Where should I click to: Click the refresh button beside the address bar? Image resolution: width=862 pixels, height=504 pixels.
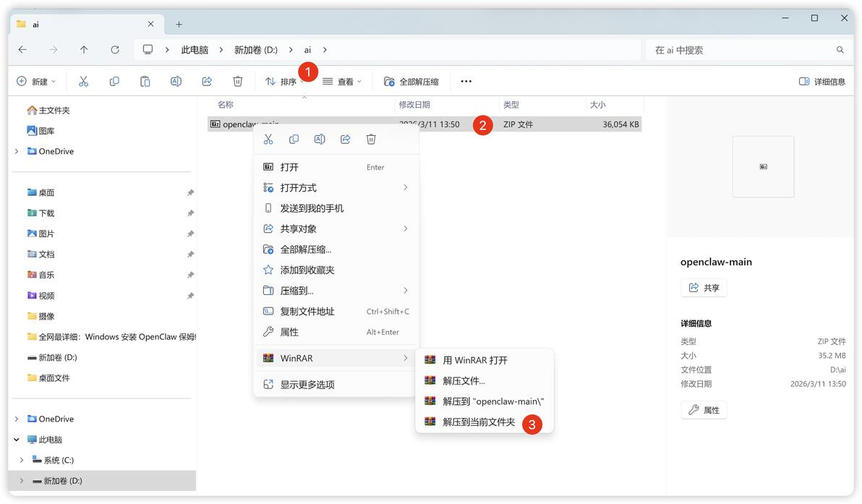click(115, 49)
